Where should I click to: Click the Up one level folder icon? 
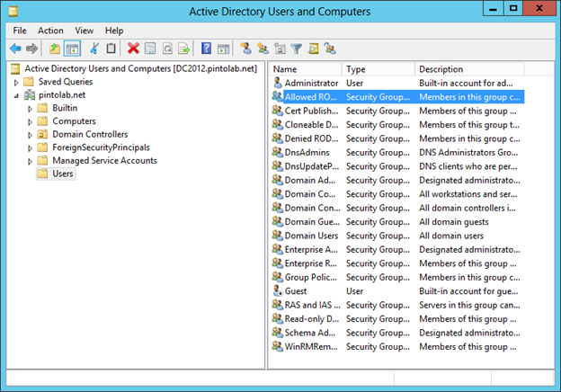[55, 49]
